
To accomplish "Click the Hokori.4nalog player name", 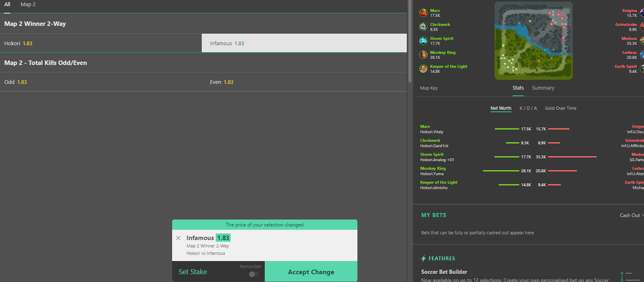I will coord(437,160).
